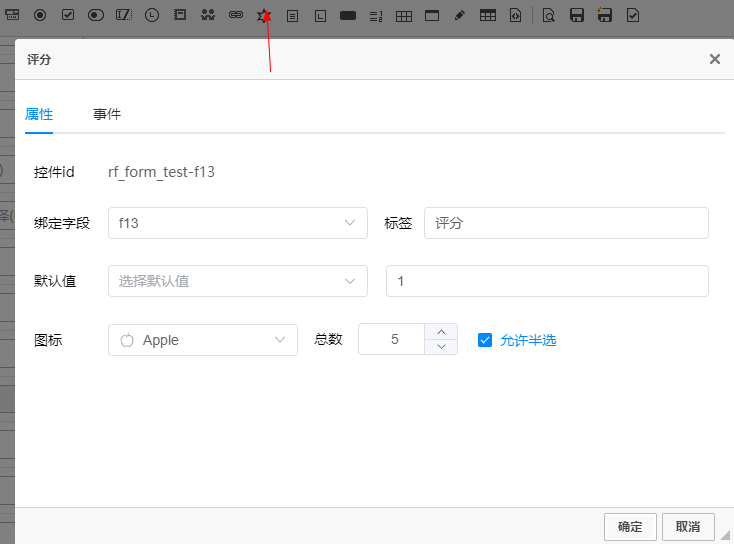Switch to the 事件 tab
Image resolution: width=734 pixels, height=544 pixels.
pyautogui.click(x=107, y=114)
